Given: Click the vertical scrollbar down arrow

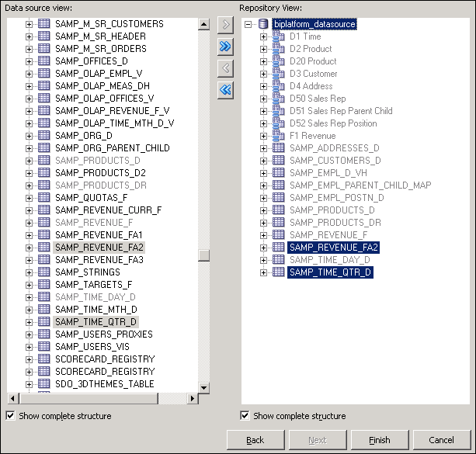Looking at the screenshot, I should (x=203, y=387).
